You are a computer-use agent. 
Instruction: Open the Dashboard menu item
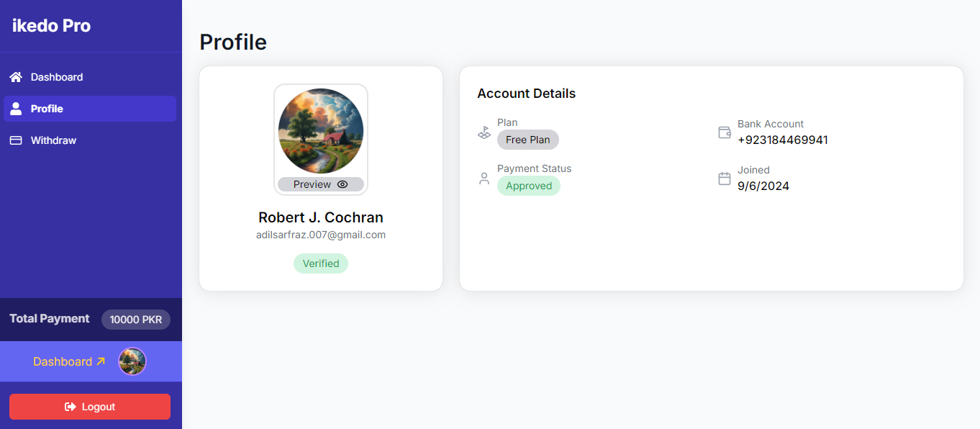(x=57, y=77)
